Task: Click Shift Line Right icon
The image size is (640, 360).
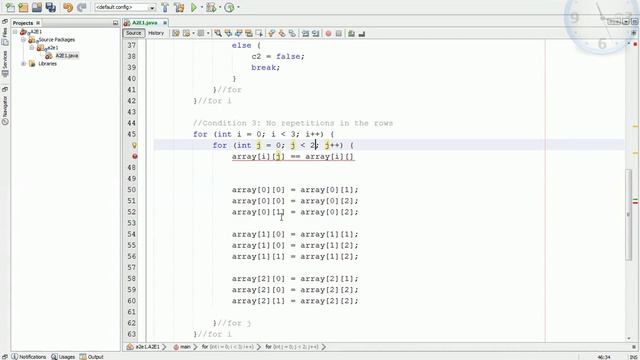Action: click(x=315, y=33)
